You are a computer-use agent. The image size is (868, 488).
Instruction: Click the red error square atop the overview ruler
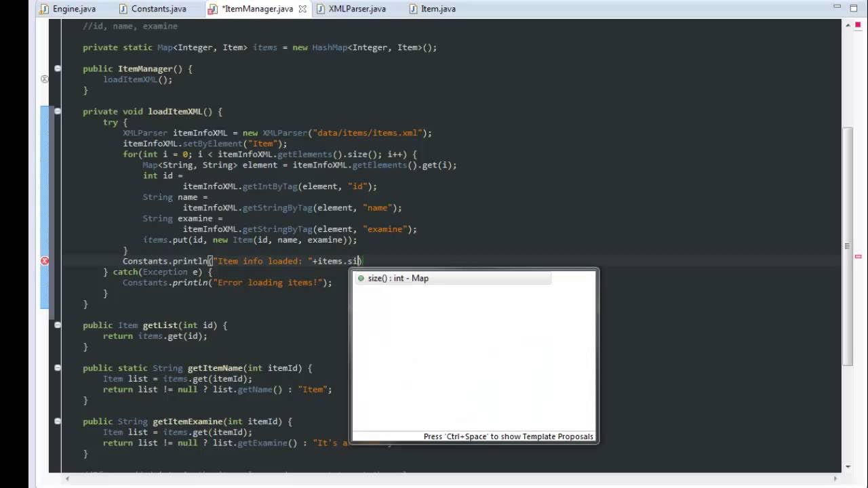tap(858, 24)
